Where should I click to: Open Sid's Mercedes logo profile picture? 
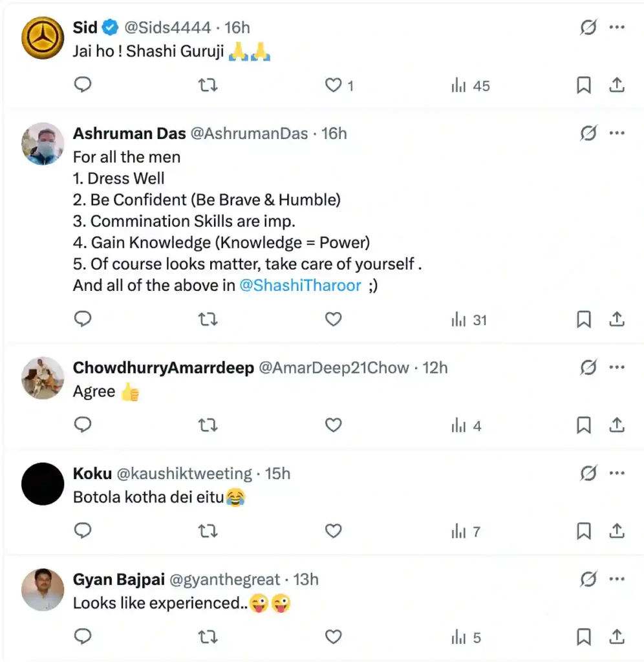point(43,37)
